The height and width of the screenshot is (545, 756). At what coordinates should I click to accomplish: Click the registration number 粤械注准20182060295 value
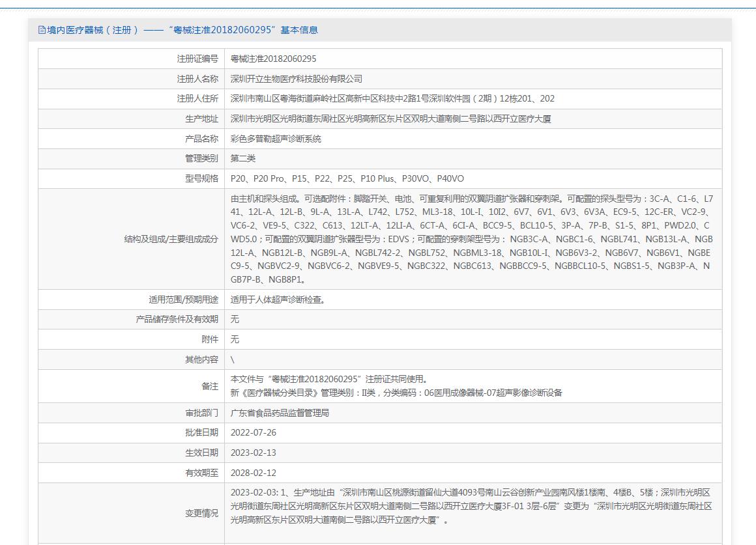(273, 59)
